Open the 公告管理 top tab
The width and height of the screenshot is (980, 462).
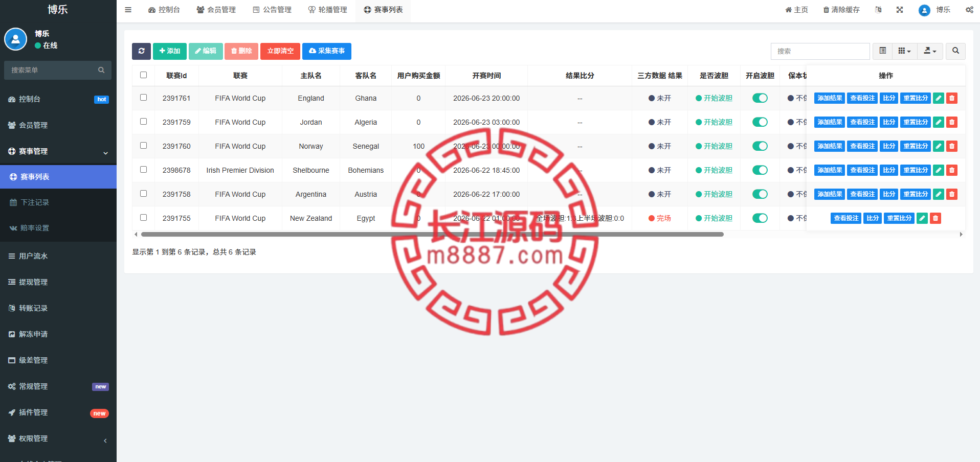click(272, 10)
